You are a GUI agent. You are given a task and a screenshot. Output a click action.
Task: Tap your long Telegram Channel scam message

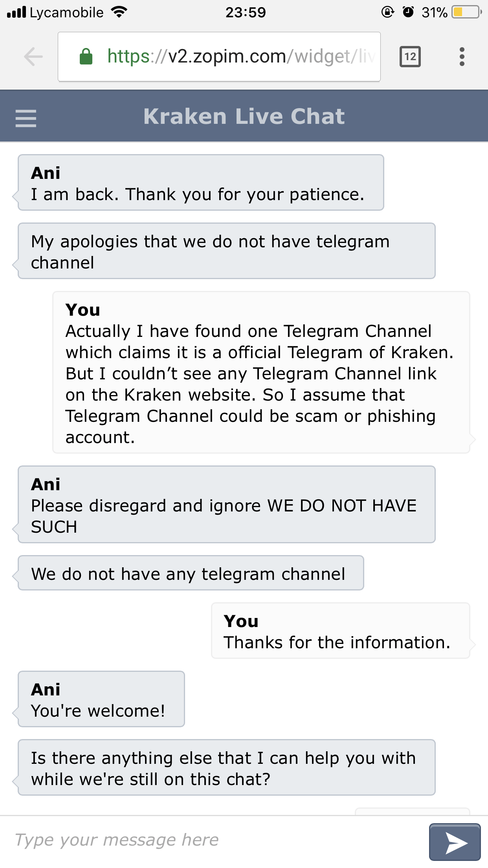261,372
